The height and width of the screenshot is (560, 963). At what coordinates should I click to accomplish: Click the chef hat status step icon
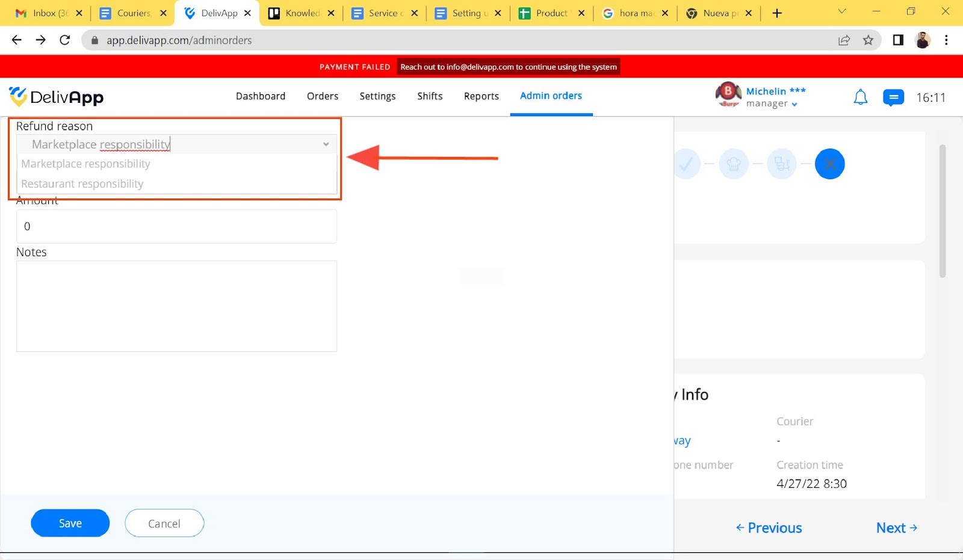click(734, 164)
